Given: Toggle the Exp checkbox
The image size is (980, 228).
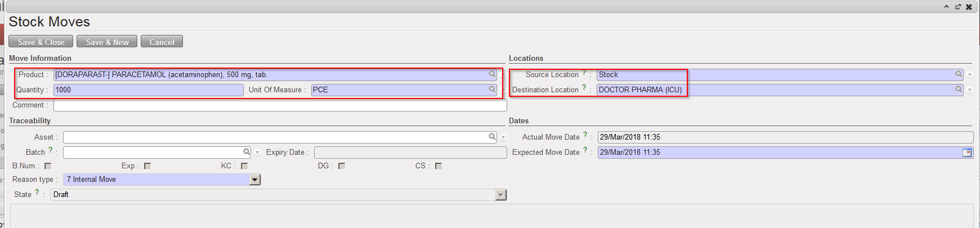Looking at the screenshot, I should click(x=147, y=166).
